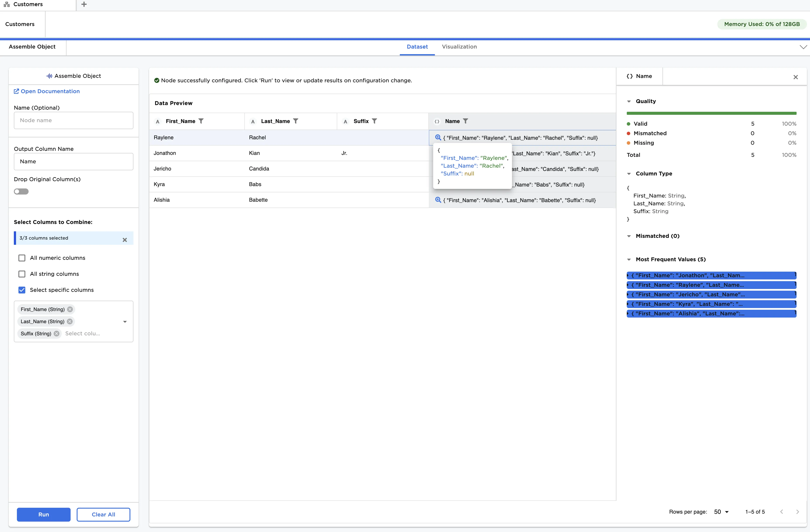
Task: Click the green quality progress bar
Action: click(x=711, y=113)
